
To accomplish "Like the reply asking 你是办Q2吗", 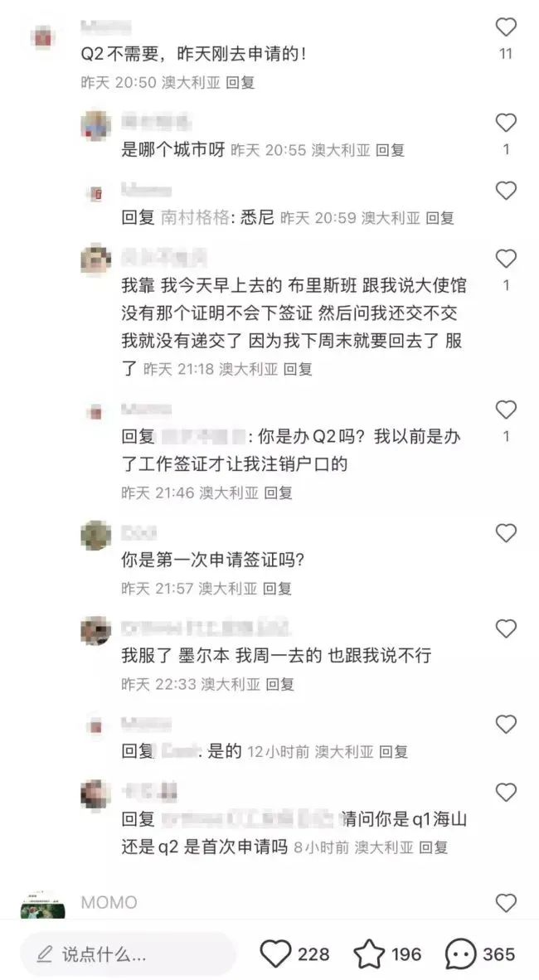I will pos(505,410).
